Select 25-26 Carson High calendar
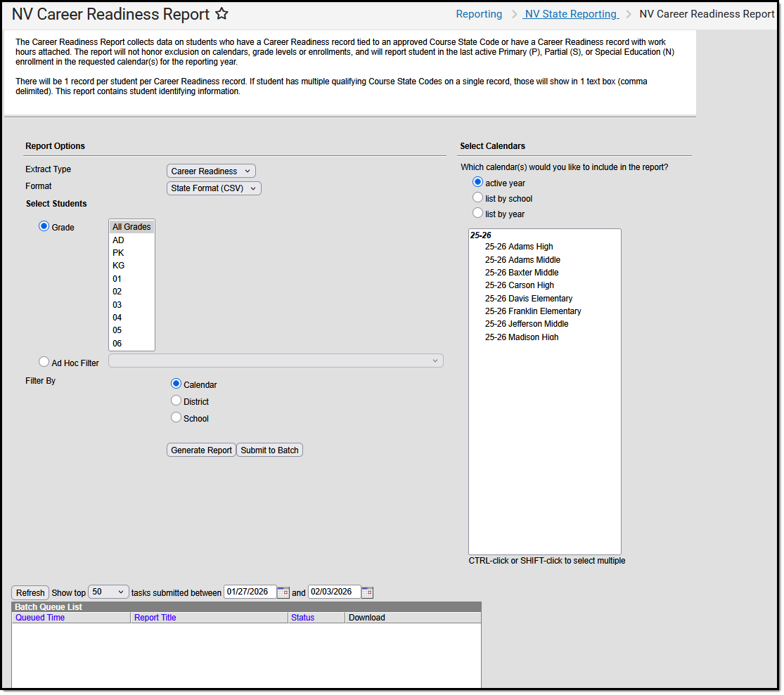Image resolution: width=784 pixels, height=695 pixels. pyautogui.click(x=519, y=285)
